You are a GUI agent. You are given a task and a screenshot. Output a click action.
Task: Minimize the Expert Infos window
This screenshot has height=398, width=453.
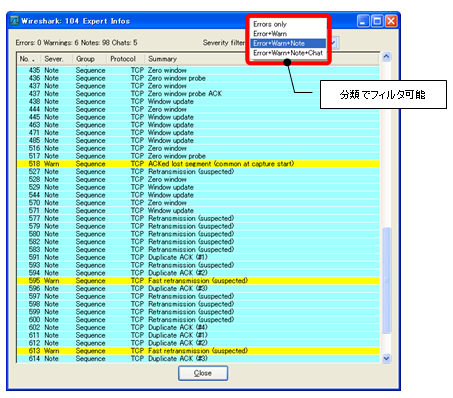coord(363,21)
